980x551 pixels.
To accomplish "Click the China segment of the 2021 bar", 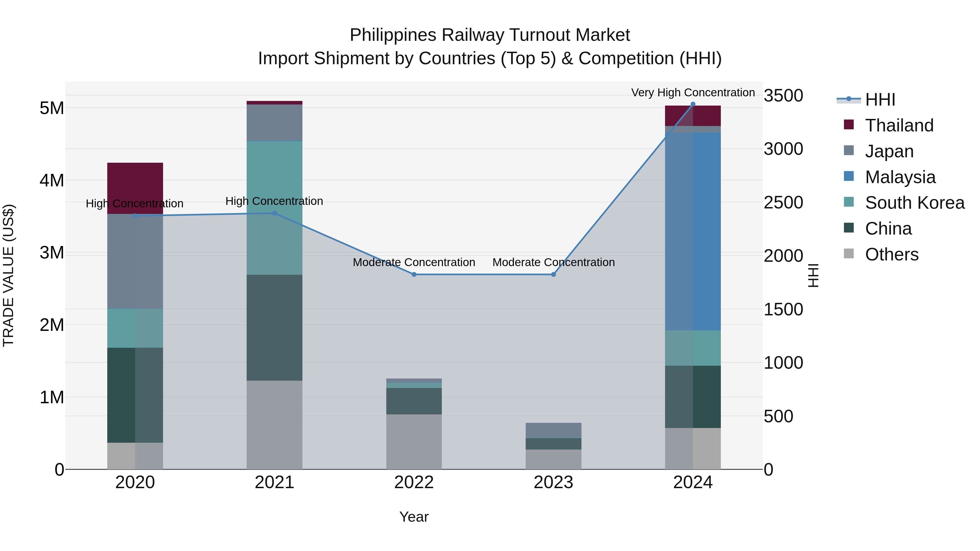I will tap(274, 328).
